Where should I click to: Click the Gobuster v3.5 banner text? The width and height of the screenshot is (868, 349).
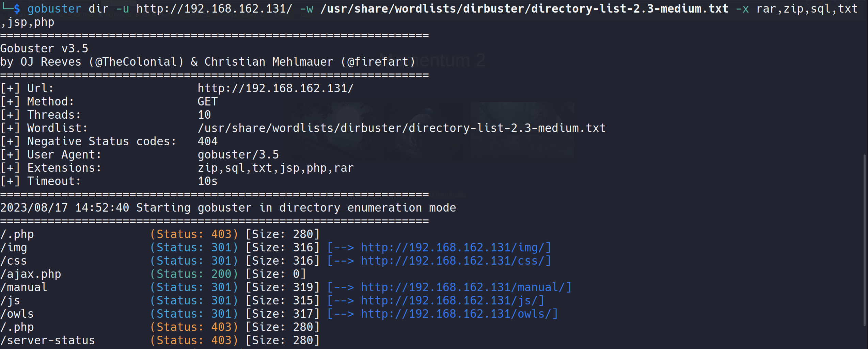coord(44,49)
